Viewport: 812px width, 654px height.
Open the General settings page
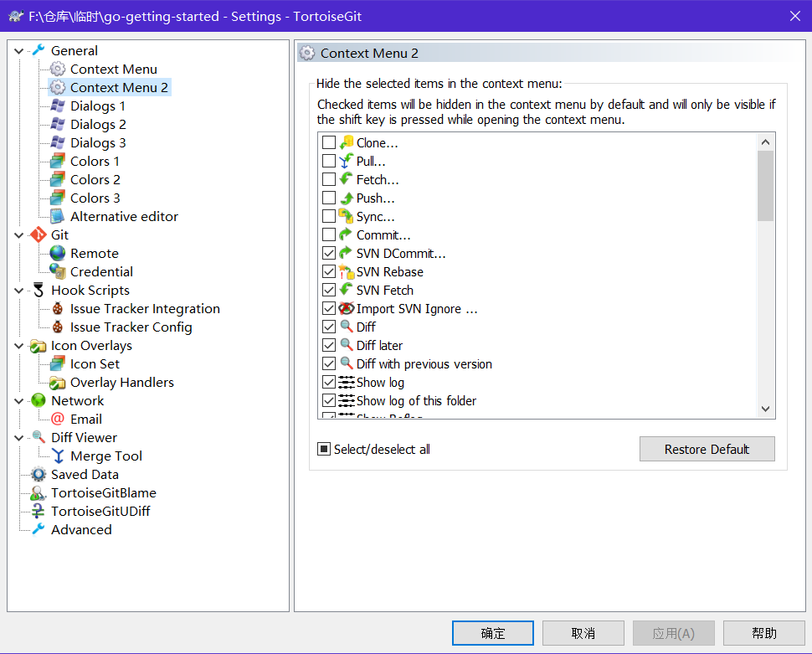pos(74,51)
